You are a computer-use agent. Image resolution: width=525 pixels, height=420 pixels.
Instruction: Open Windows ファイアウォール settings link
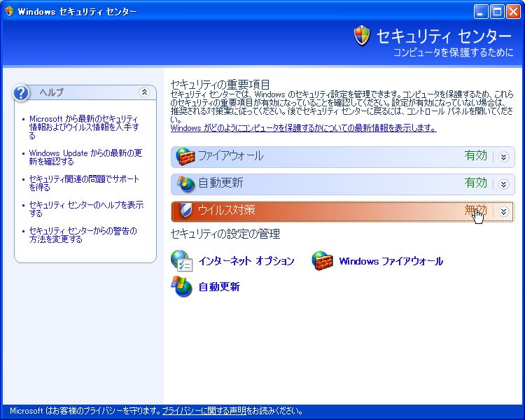pos(391,261)
